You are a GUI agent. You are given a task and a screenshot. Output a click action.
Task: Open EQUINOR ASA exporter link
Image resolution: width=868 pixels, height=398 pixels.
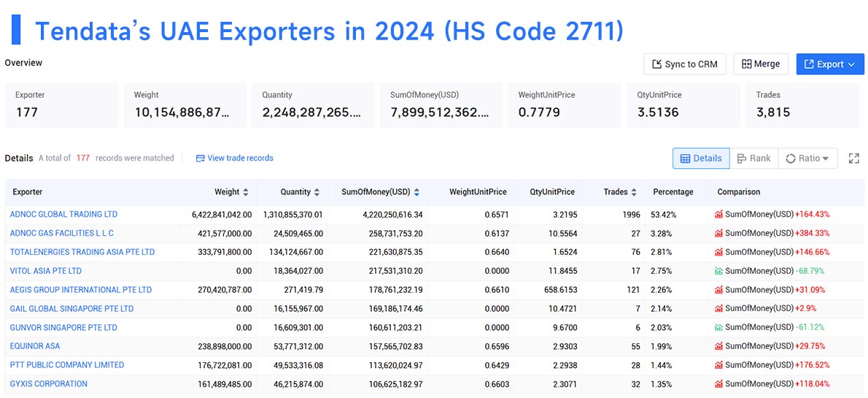click(35, 346)
